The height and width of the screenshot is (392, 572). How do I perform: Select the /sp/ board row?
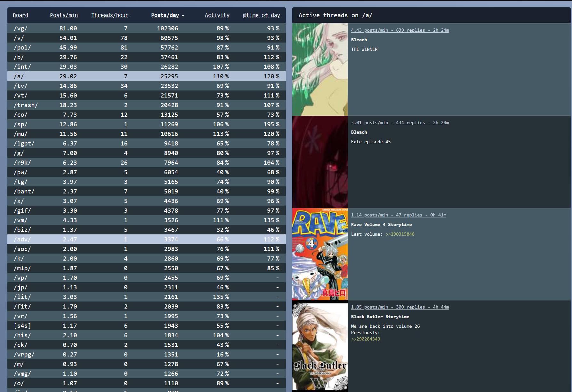coord(147,124)
